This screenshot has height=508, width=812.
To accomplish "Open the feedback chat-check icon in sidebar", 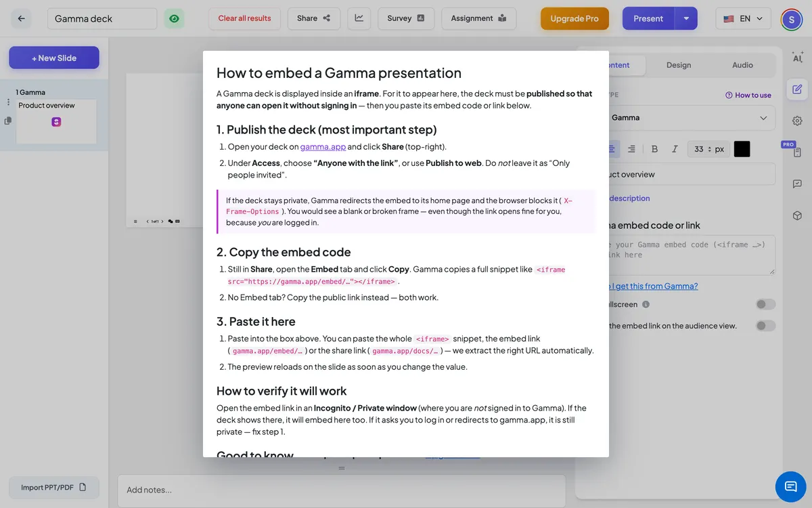I will pyautogui.click(x=797, y=184).
